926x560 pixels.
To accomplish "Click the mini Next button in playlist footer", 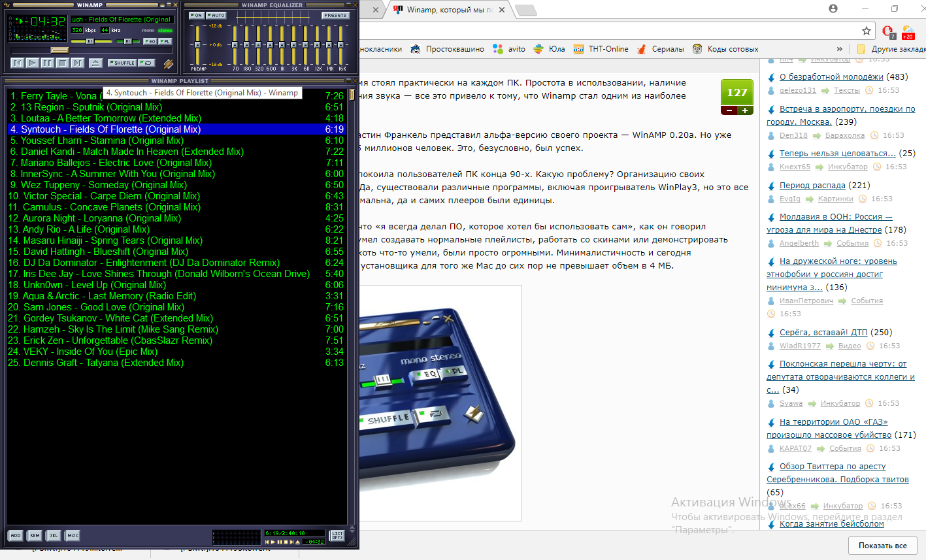I will pos(291,542).
